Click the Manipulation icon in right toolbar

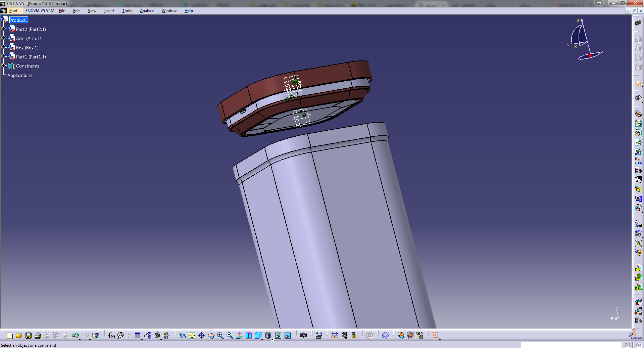[x=638, y=224]
